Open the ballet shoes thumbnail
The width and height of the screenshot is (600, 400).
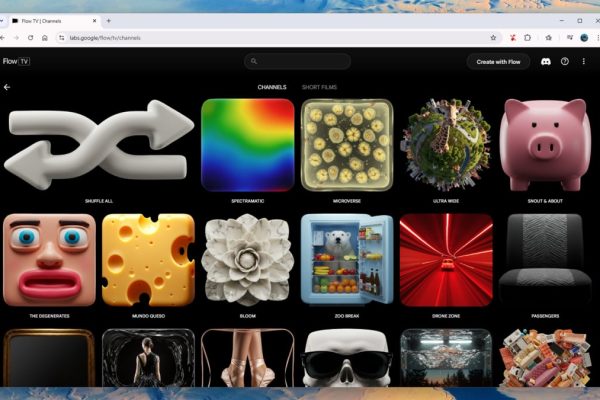248,358
